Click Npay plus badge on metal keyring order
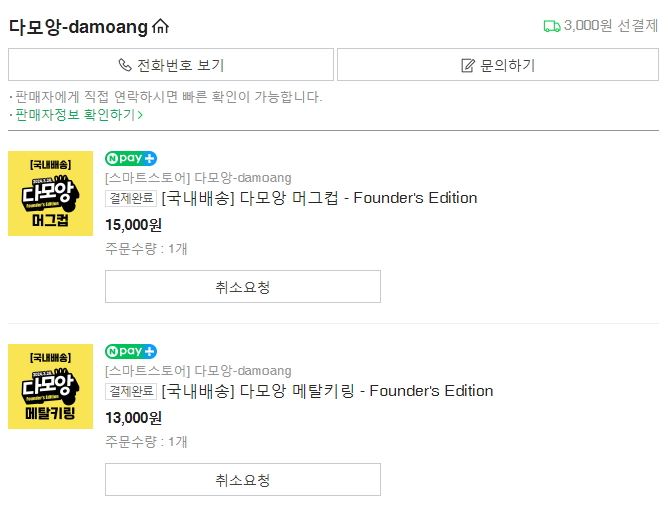The image size is (670, 508). [x=131, y=352]
